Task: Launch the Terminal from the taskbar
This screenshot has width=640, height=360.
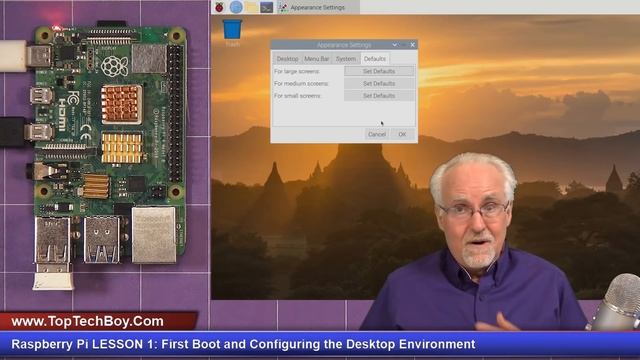Action: coord(267,7)
